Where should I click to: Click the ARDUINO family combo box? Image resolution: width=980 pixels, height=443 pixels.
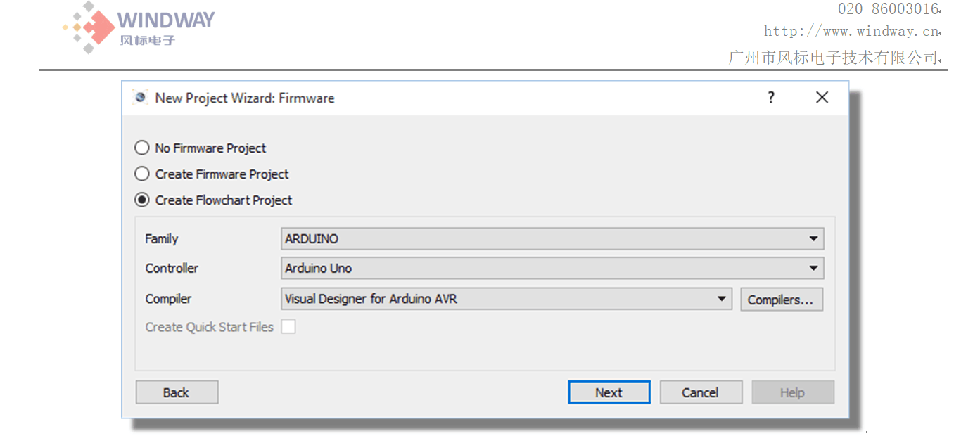[552, 239]
